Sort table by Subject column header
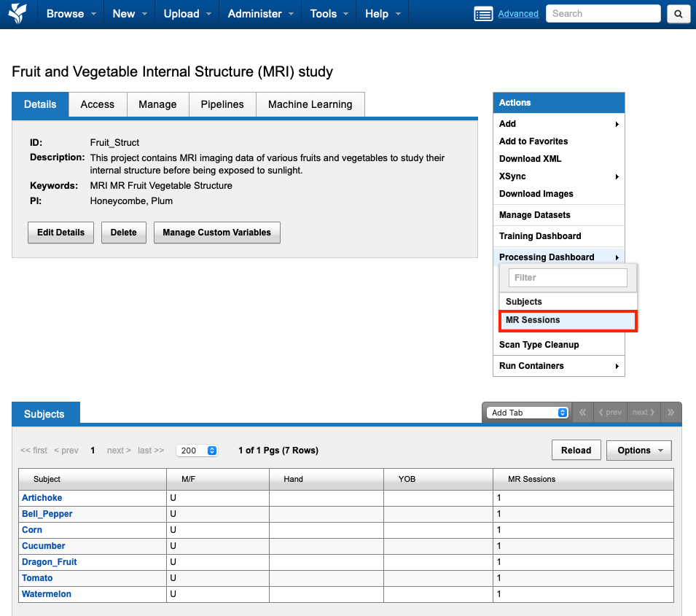Viewport: 696px width, 616px height. pyautogui.click(x=47, y=479)
